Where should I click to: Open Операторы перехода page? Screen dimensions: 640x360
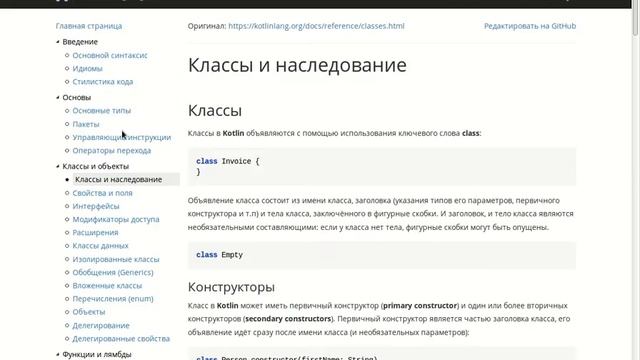point(111,151)
